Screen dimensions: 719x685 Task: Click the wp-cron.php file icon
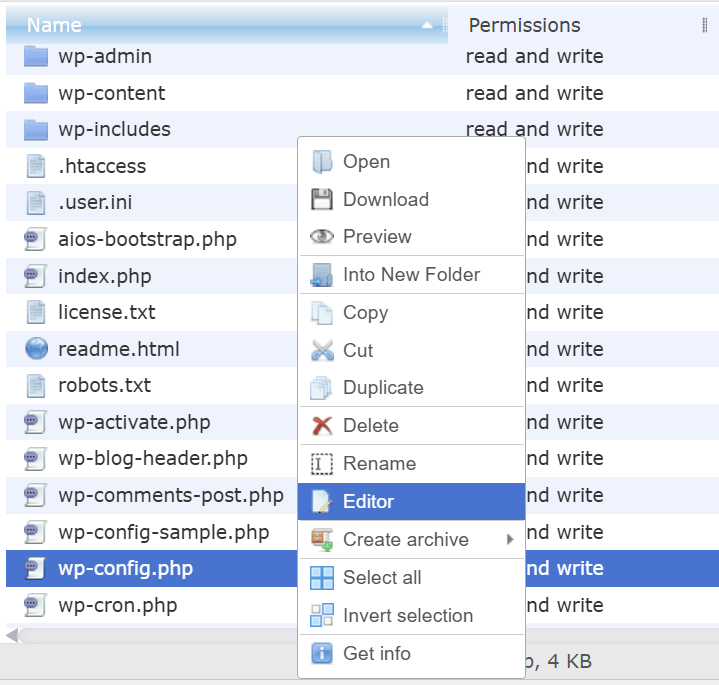pos(35,605)
